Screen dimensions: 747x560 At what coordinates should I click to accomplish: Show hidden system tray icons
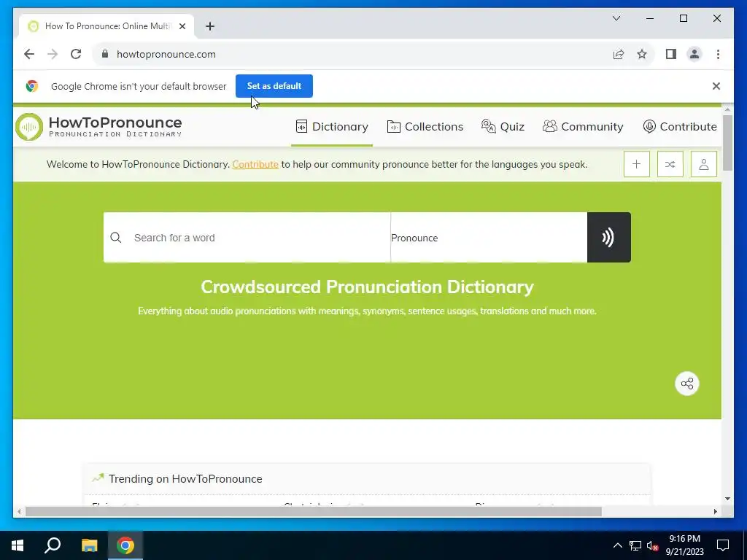617,545
